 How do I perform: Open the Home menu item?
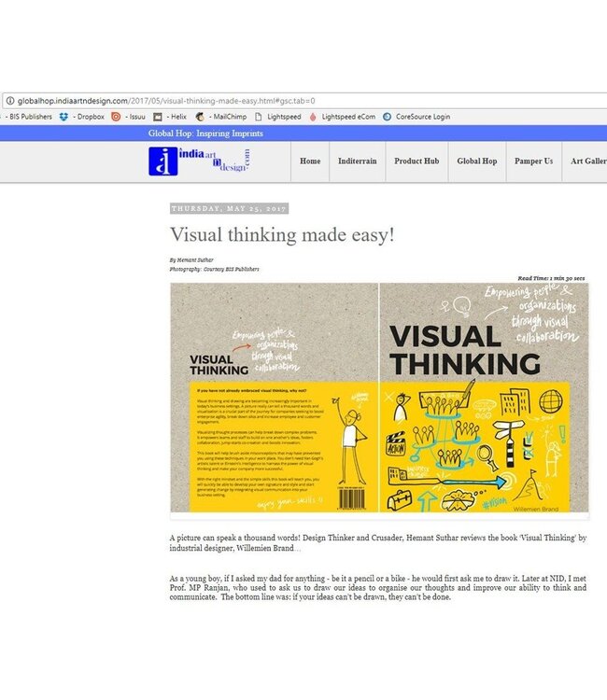click(x=310, y=161)
